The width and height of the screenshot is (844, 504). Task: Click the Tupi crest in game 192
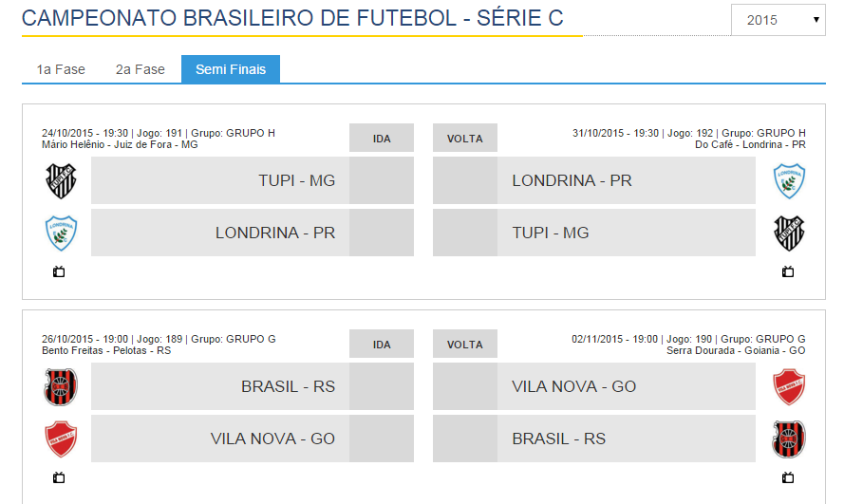(x=789, y=233)
